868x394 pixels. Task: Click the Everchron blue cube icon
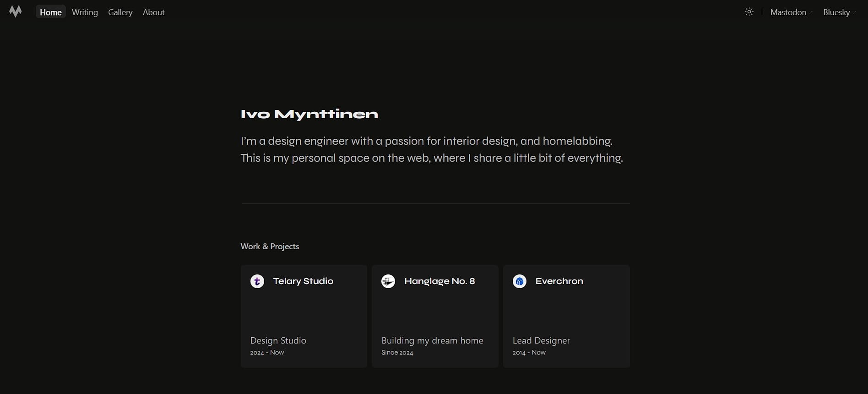coord(520,281)
